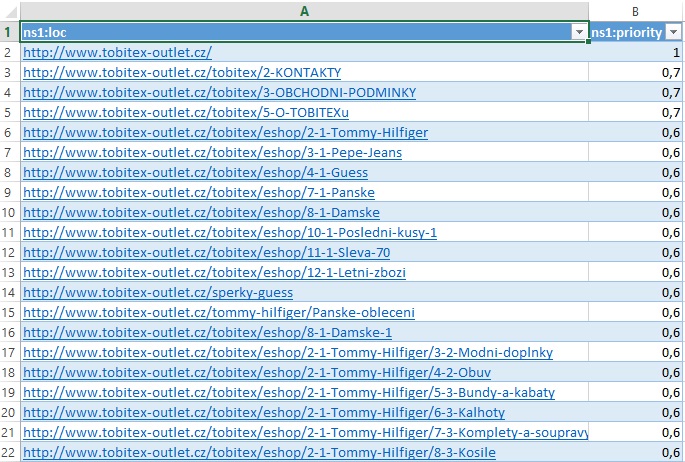Viewport: 685px width, 462px height.
Task: Open the 7-1-Panske link
Action: [x=199, y=193]
